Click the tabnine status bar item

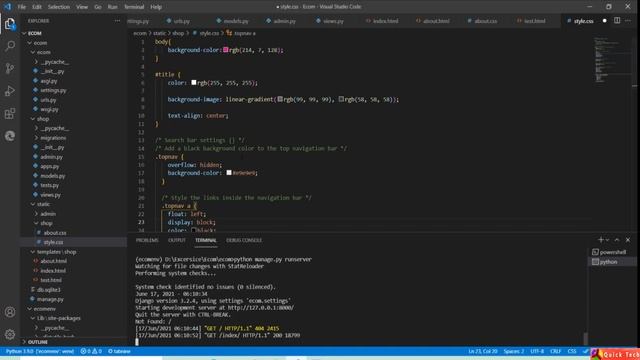coord(119,351)
